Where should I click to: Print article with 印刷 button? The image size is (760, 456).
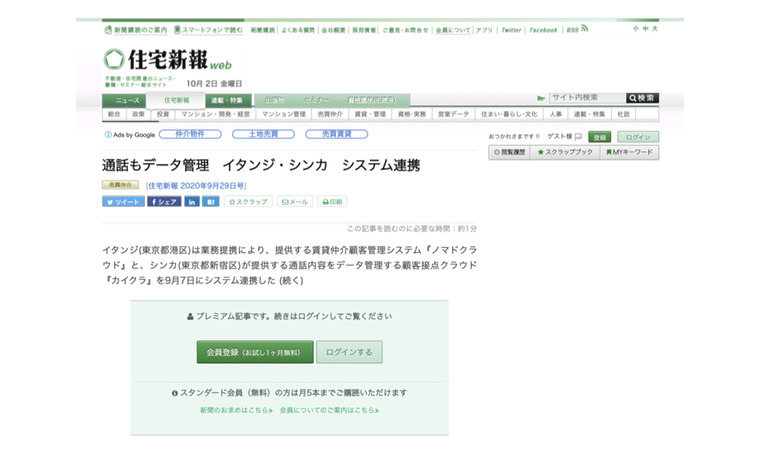pyautogui.click(x=332, y=201)
